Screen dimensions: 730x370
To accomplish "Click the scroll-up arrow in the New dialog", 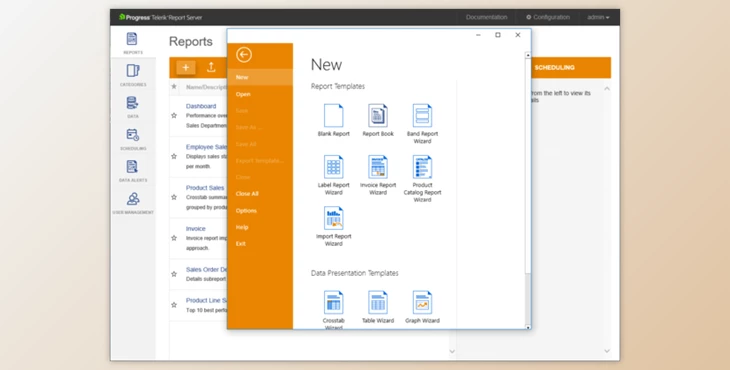I will tap(528, 55).
